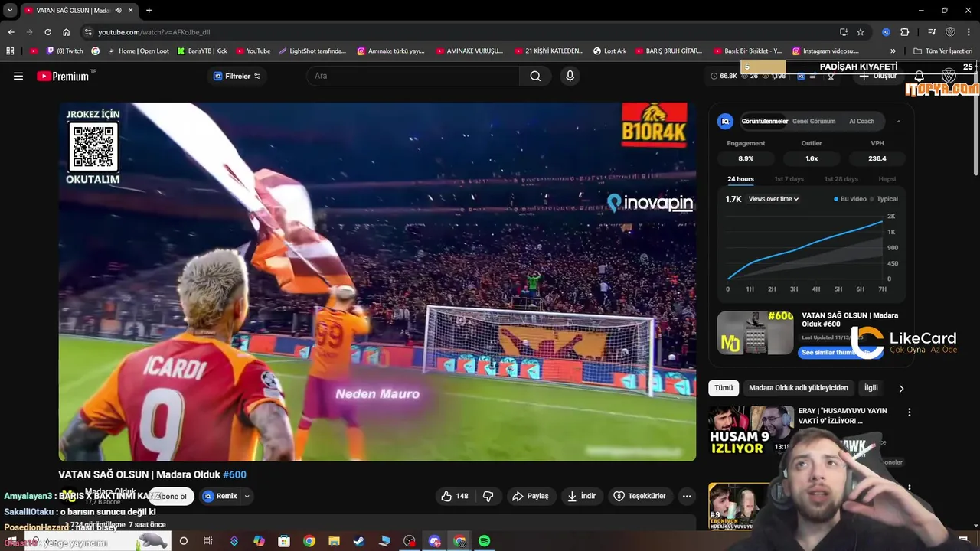Screen dimensions: 980x551
Task: Open a new browser tab
Action: 149,10
